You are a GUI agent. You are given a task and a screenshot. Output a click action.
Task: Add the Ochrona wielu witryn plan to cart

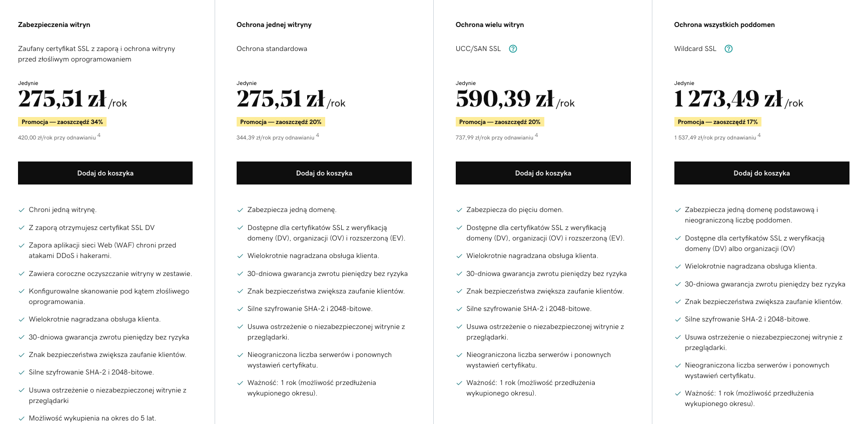(543, 173)
